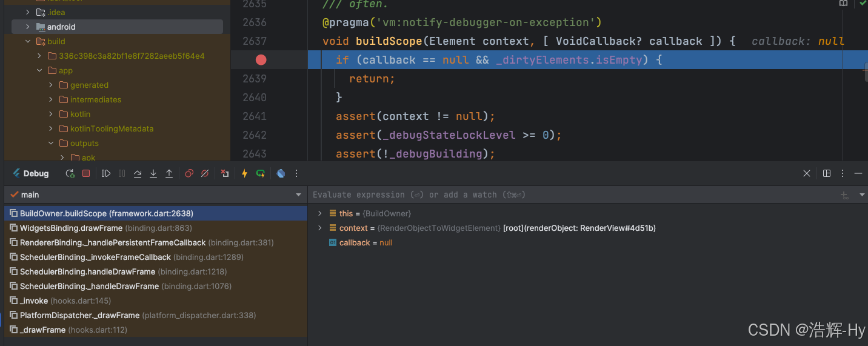Select the kotlinToolingMetadata folder

pyautogui.click(x=112, y=128)
